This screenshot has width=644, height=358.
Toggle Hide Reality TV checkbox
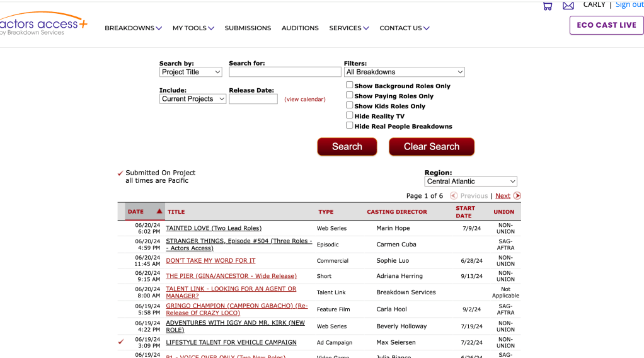350,115
